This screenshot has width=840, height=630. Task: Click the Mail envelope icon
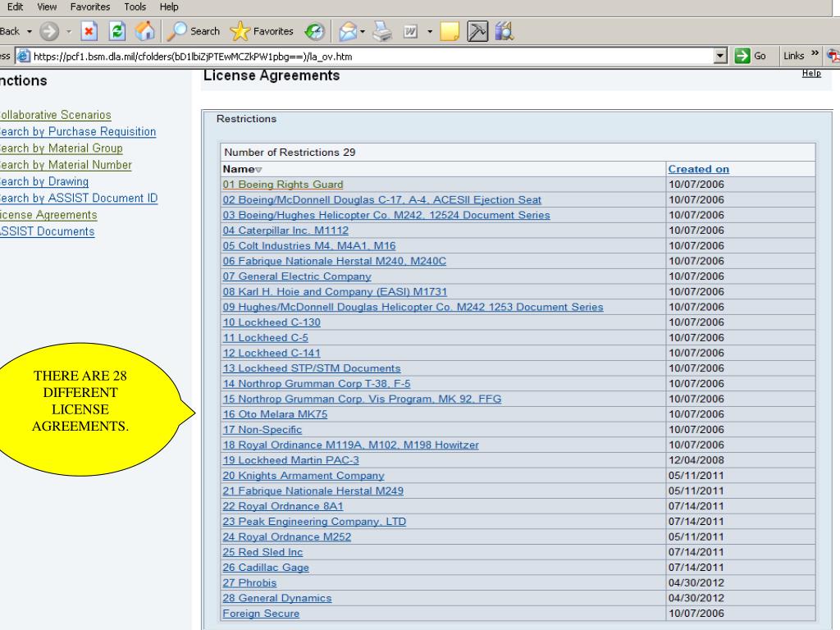(347, 32)
